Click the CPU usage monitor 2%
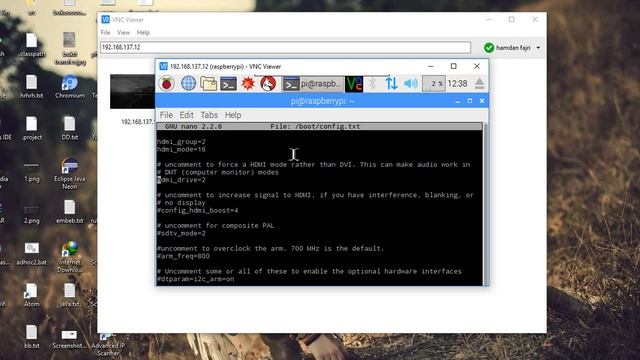Screen dimensions: 640x360 433,84
